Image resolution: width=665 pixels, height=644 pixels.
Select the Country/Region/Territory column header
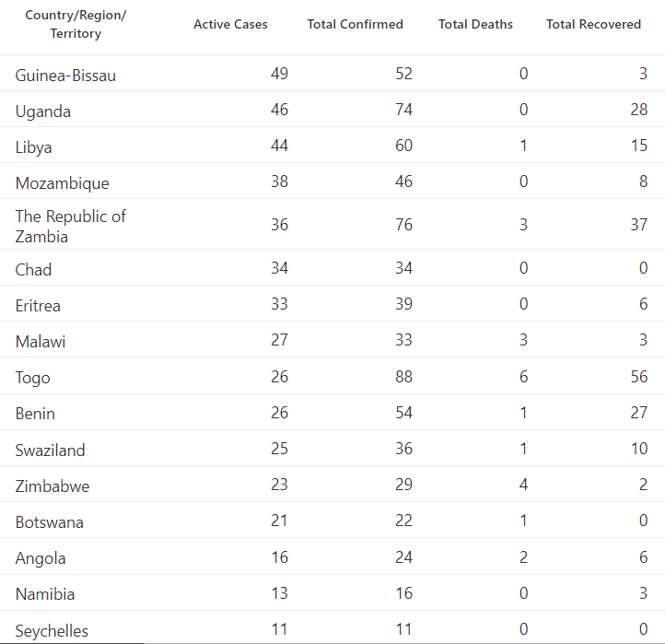pyautogui.click(x=76, y=24)
